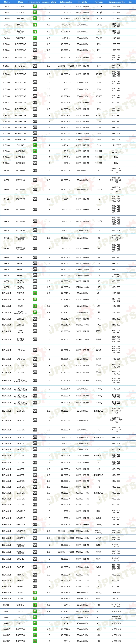Click the diesel icon in the MEGANE BZ0_ row

35,511
